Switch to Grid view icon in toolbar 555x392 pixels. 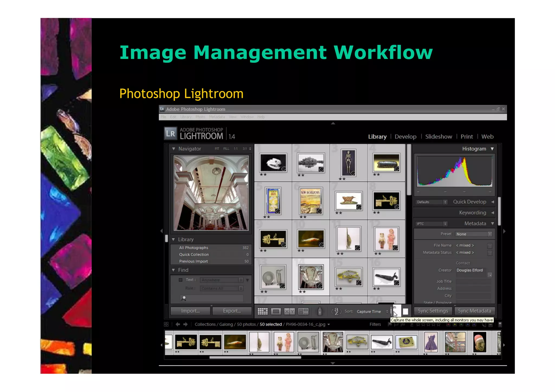pos(262,311)
